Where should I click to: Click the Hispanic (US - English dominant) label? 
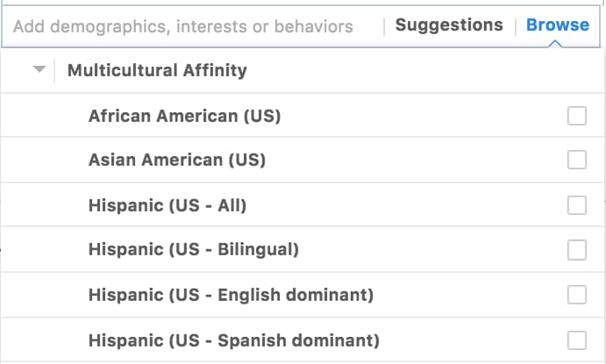coord(231,295)
